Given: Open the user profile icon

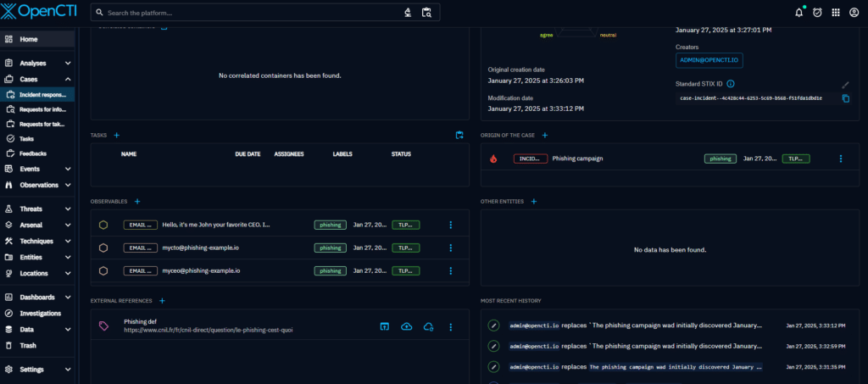Looking at the screenshot, I should pyautogui.click(x=854, y=13).
